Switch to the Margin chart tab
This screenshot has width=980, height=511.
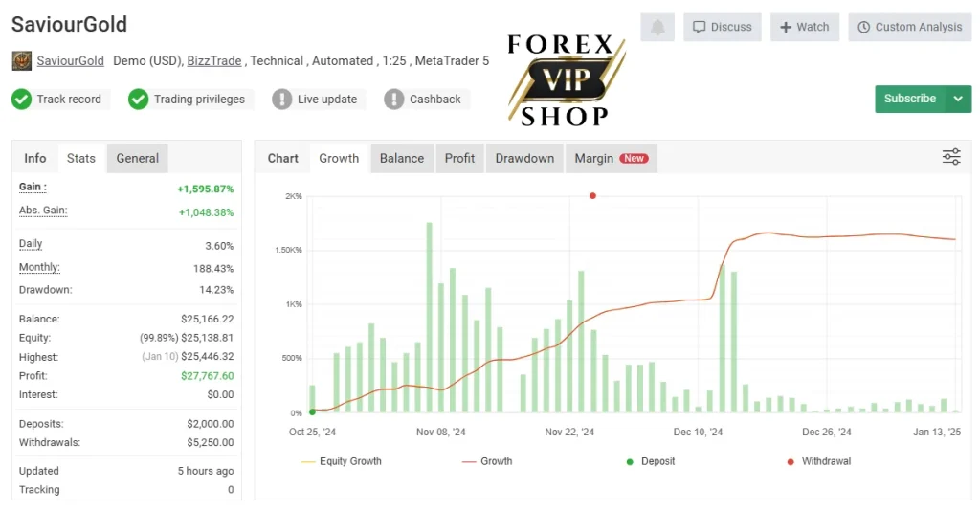[x=612, y=158]
